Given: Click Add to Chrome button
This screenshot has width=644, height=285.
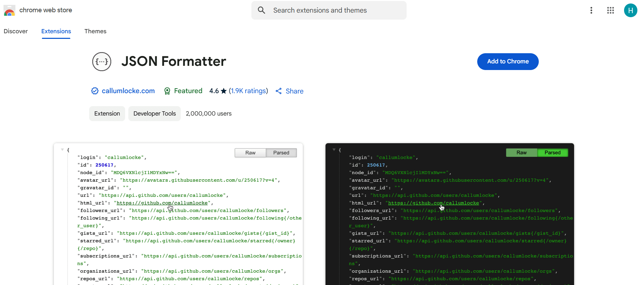Looking at the screenshot, I should coord(508,62).
